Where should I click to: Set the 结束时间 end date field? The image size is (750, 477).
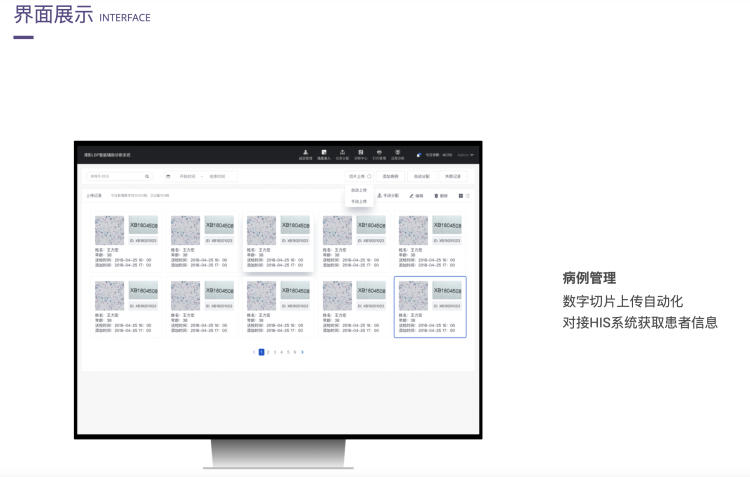click(x=217, y=177)
